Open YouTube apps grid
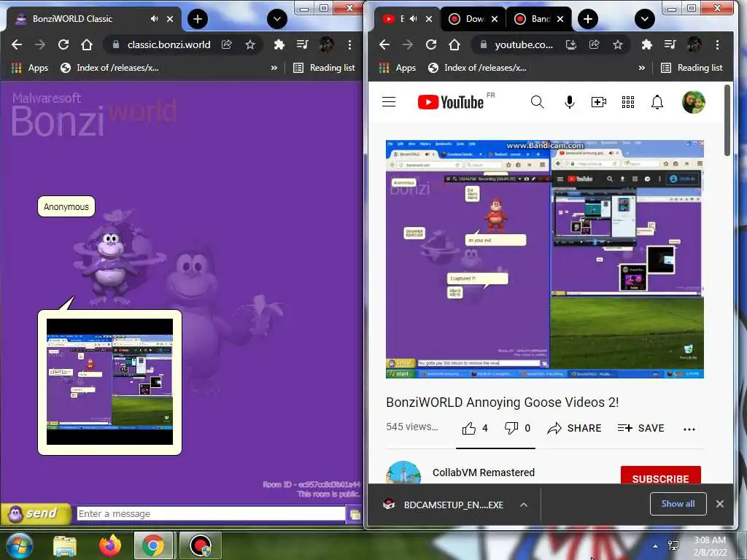 tap(628, 102)
